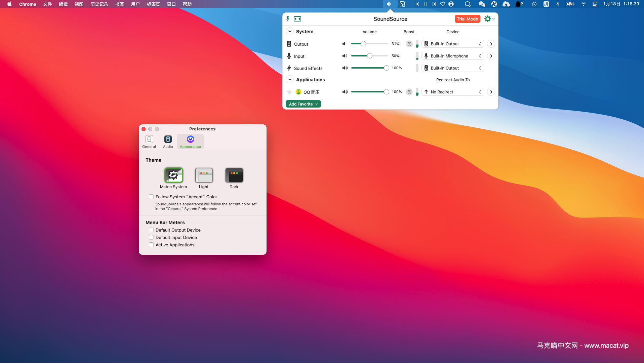The width and height of the screenshot is (644, 363).
Task: Click the Boost icon for Output
Action: point(409,44)
